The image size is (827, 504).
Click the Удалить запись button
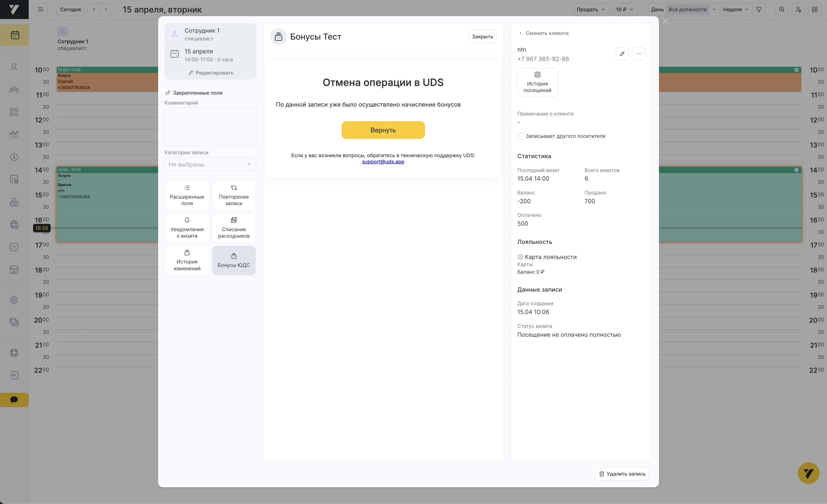tap(622, 474)
